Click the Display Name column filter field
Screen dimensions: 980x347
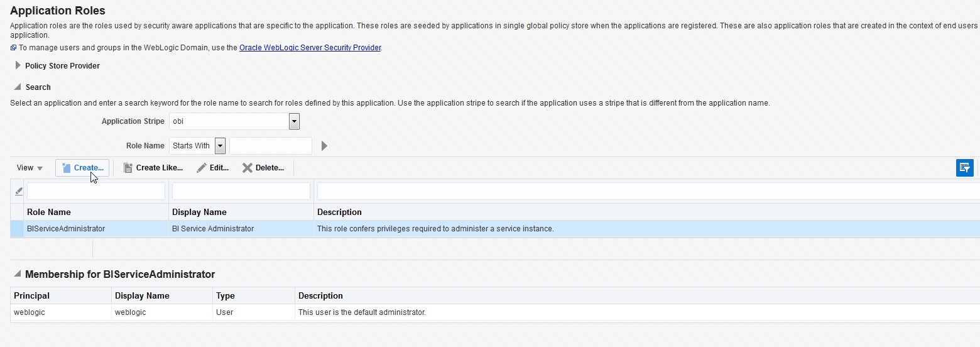(241, 191)
